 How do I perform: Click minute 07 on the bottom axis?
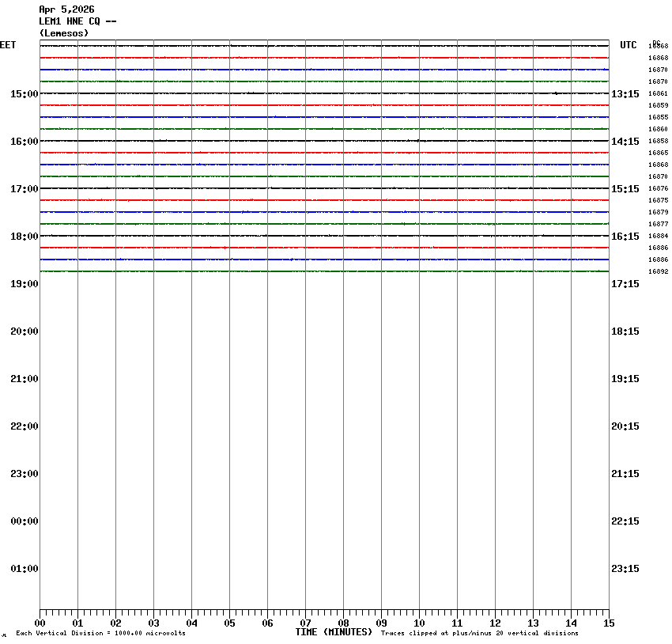coord(305,623)
